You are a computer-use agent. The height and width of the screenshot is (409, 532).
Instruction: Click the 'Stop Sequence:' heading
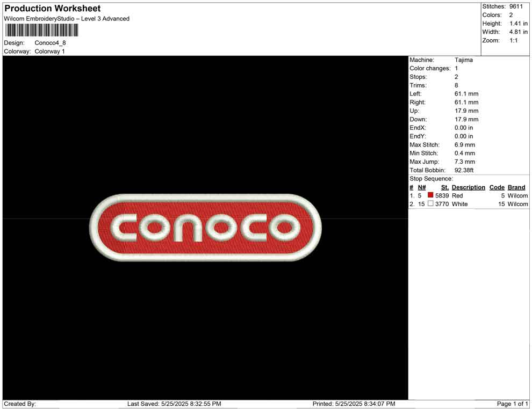(x=431, y=179)
